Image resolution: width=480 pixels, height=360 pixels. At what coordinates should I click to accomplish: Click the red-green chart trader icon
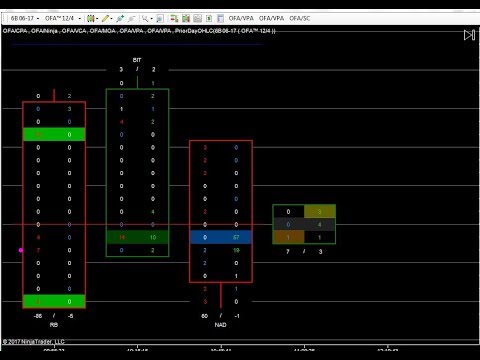click(x=174, y=18)
